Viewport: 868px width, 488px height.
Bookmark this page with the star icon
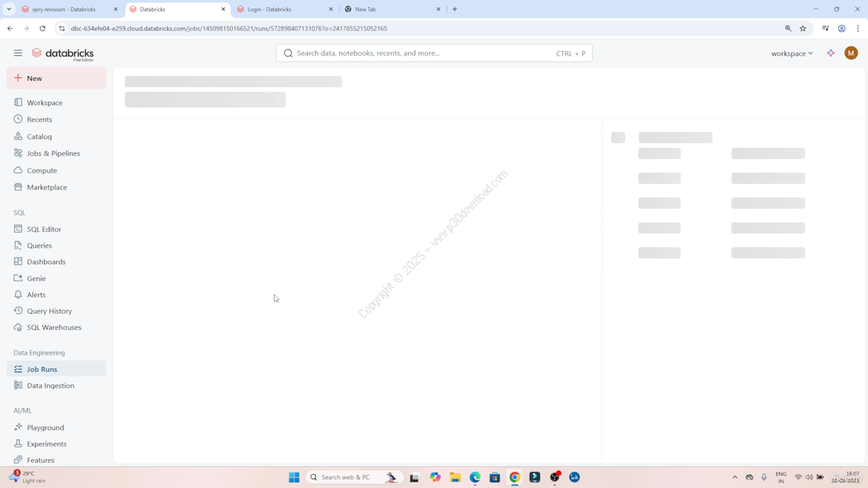click(803, 28)
